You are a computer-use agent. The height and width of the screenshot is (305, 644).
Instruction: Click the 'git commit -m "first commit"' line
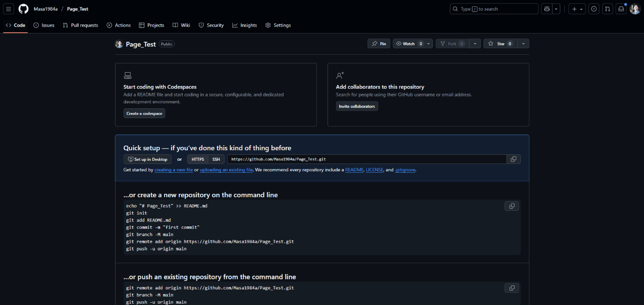[x=163, y=227]
